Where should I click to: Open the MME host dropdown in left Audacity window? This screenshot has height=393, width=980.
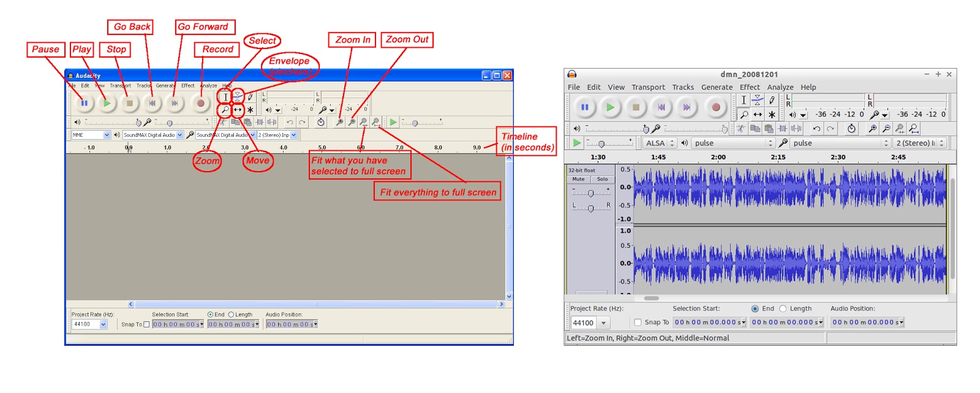[x=91, y=135]
